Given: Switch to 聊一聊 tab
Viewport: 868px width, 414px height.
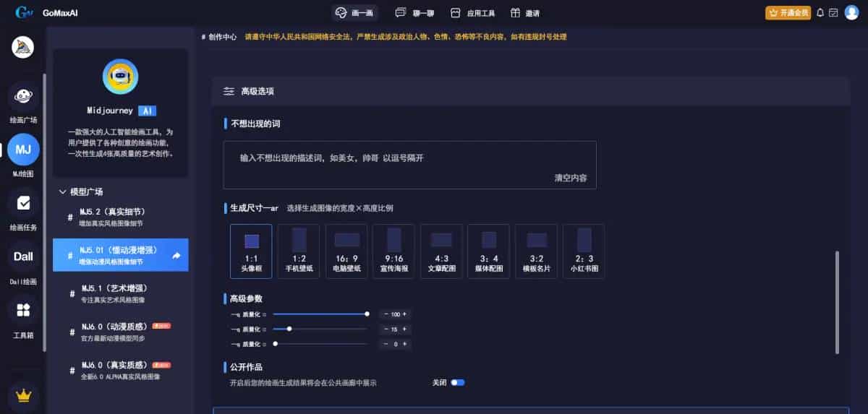Looking at the screenshot, I should (414, 12).
